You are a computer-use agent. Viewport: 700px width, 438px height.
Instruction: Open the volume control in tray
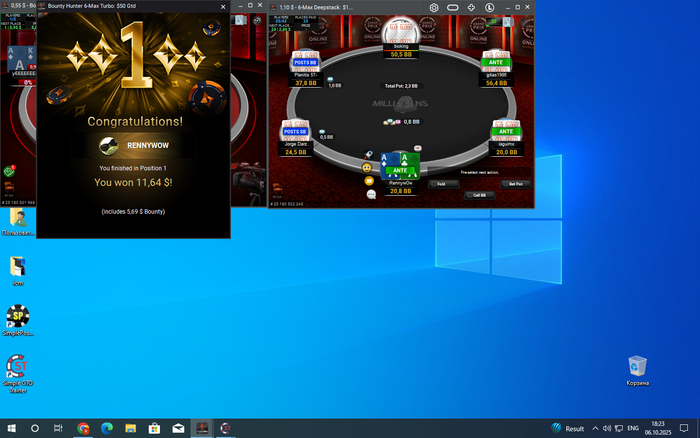[607, 428]
